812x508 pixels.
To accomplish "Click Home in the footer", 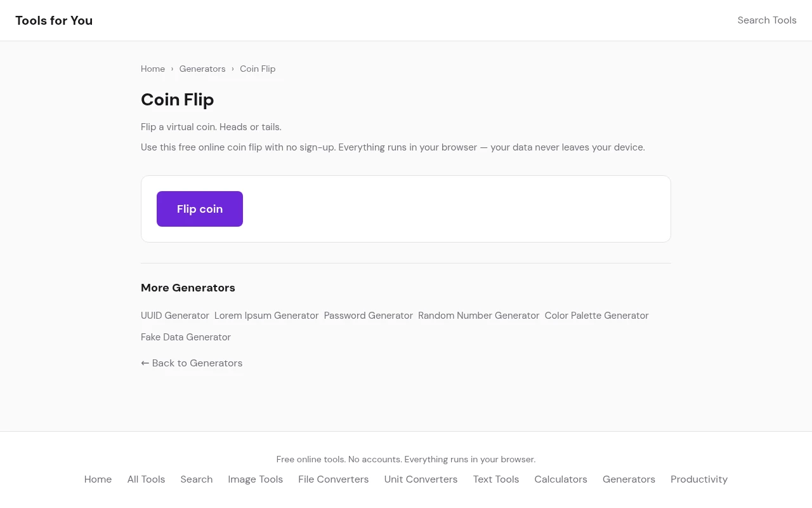I will [98, 479].
